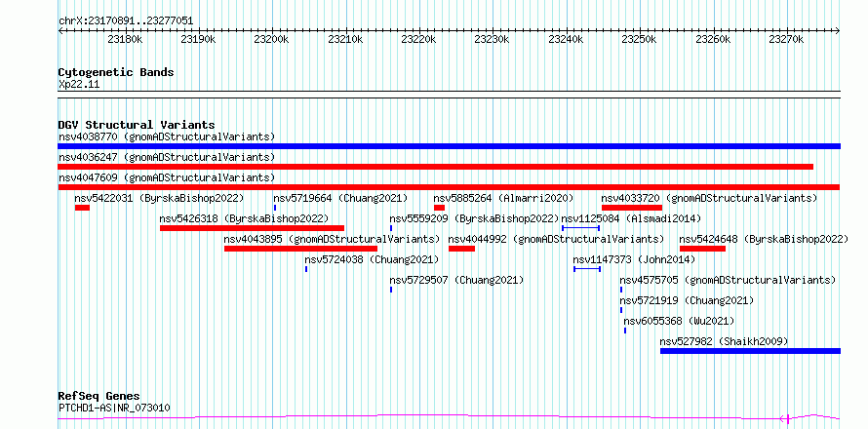868x429 pixels.
Task: Click the PTCHD1-AS|NR_073010 gene label
Action: pos(114,408)
